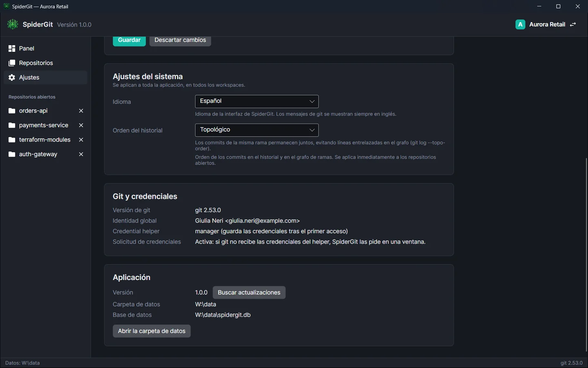Click the git 2.53.0 status bar entry
Screen dimensions: 588x368
572,363
